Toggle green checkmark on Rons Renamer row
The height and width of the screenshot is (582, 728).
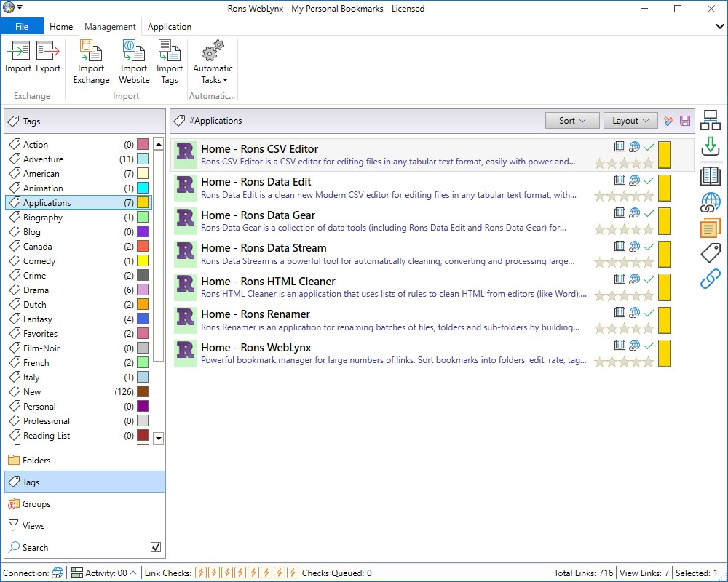pos(649,312)
